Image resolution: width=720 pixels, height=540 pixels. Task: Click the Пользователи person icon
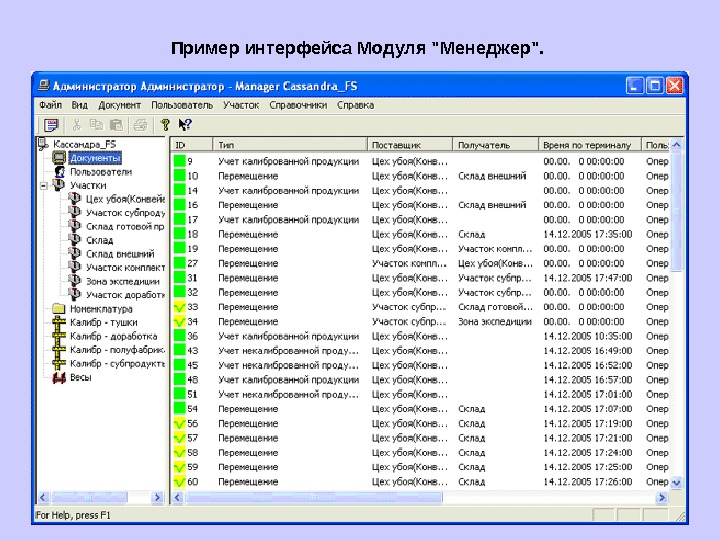click(x=60, y=172)
